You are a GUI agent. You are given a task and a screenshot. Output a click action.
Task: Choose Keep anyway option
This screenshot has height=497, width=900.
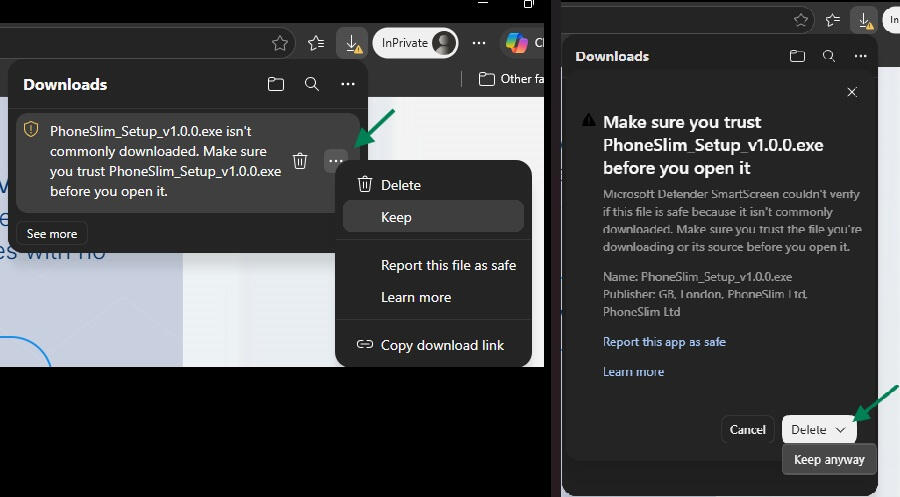[829, 460]
